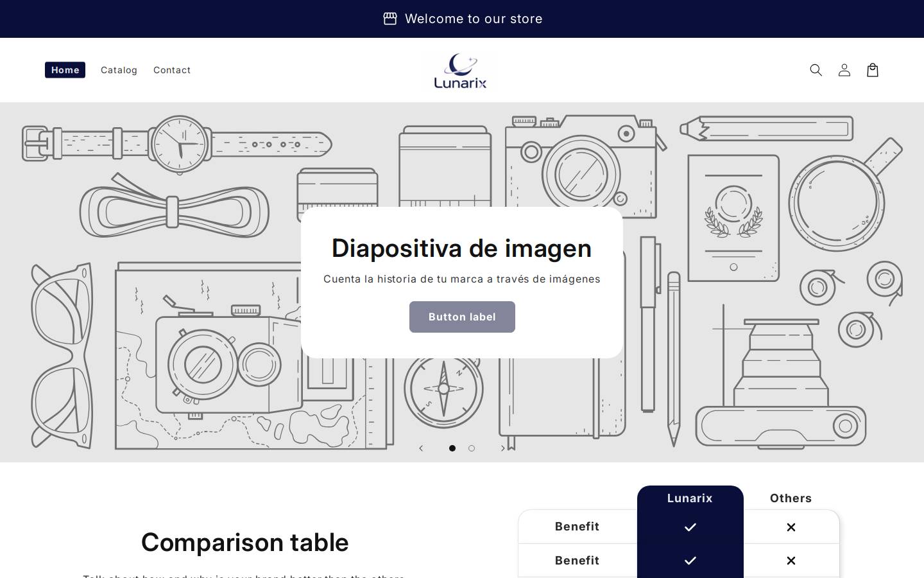Click the first Benefit row label
The image size is (924, 578).
click(577, 527)
